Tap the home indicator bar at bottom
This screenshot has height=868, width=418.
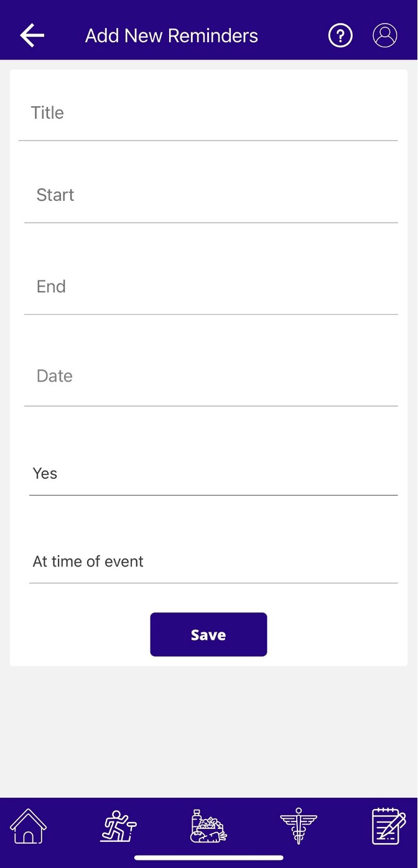[x=208, y=857]
